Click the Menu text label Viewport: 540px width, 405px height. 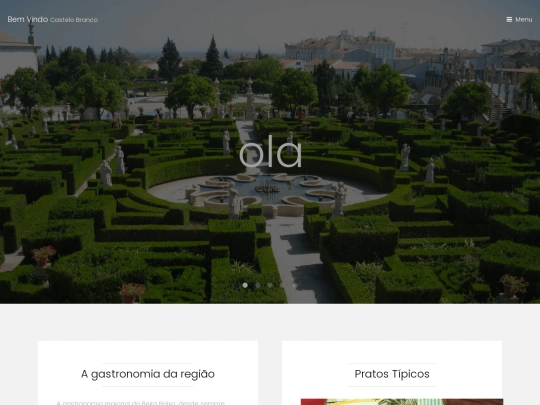tap(523, 20)
